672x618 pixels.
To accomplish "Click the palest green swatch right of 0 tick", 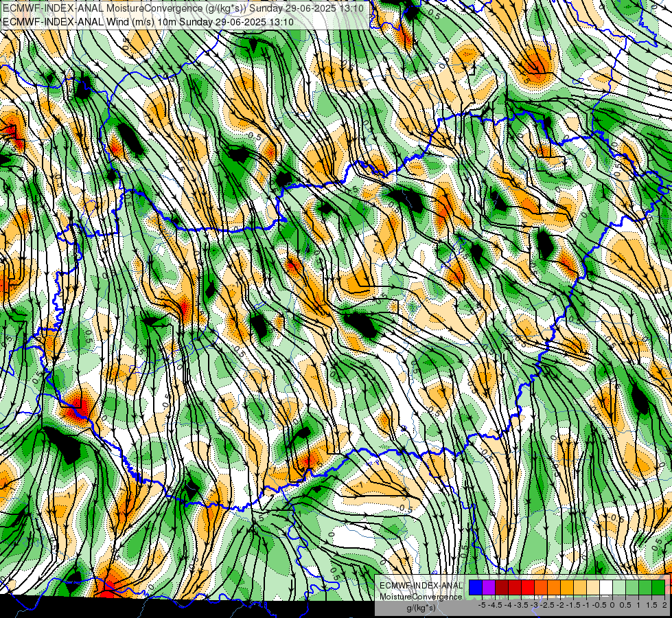I will 619,588.
